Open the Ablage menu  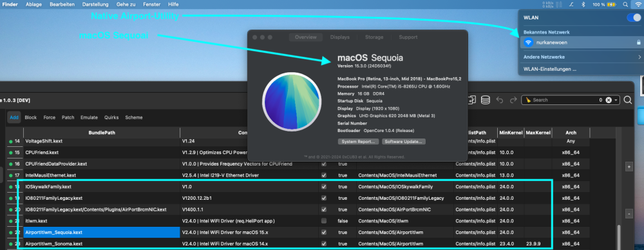tap(33, 5)
